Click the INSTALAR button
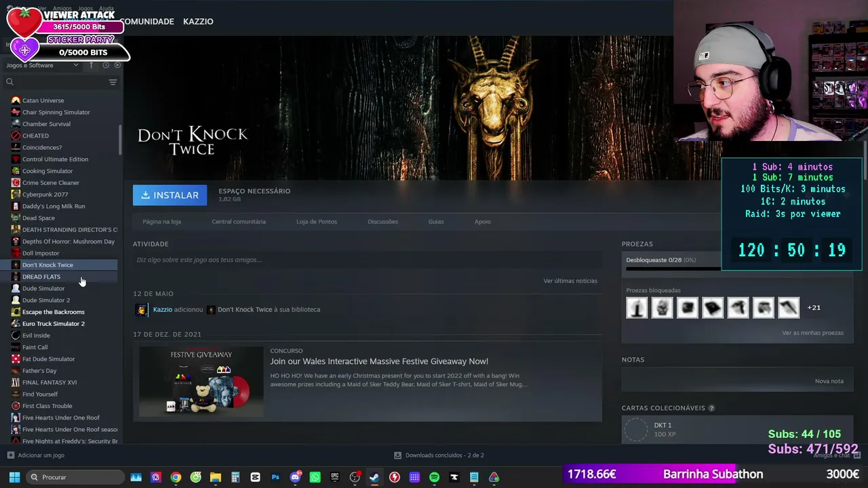This screenshot has height=488, width=868. 170,195
